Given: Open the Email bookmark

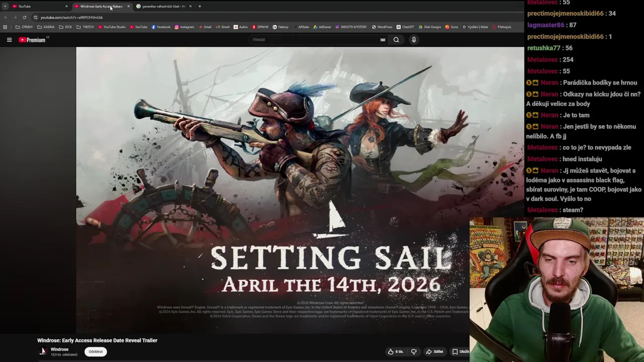Looking at the screenshot, I should (x=205, y=27).
